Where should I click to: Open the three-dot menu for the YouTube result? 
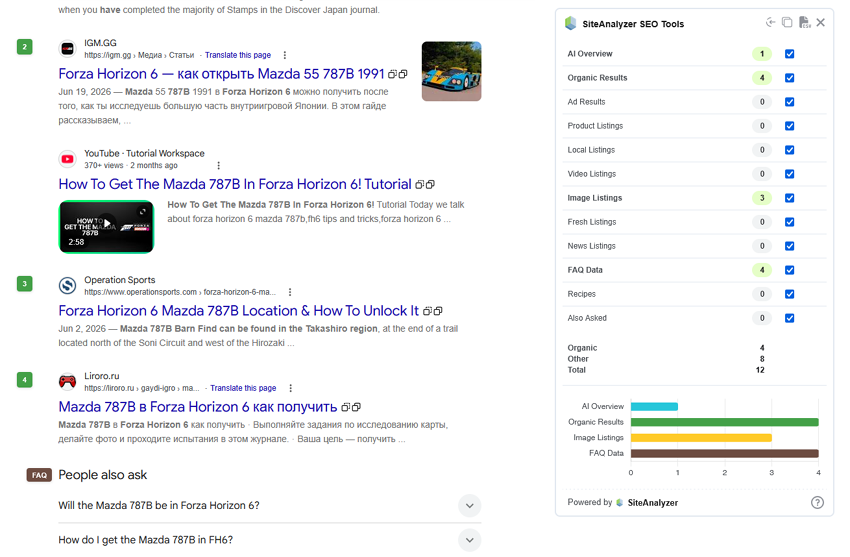[x=218, y=165]
